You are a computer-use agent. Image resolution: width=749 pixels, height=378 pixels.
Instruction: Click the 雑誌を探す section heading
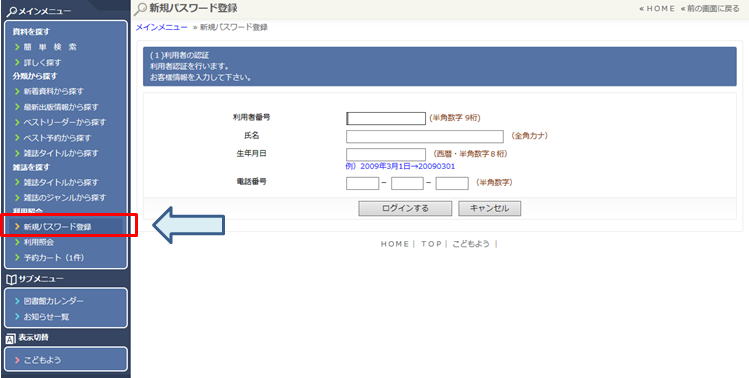click(x=31, y=167)
